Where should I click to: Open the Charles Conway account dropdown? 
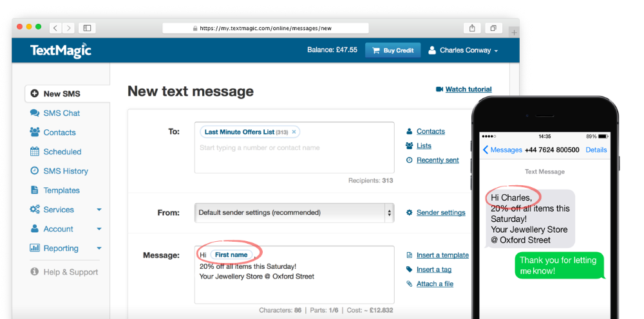point(463,50)
